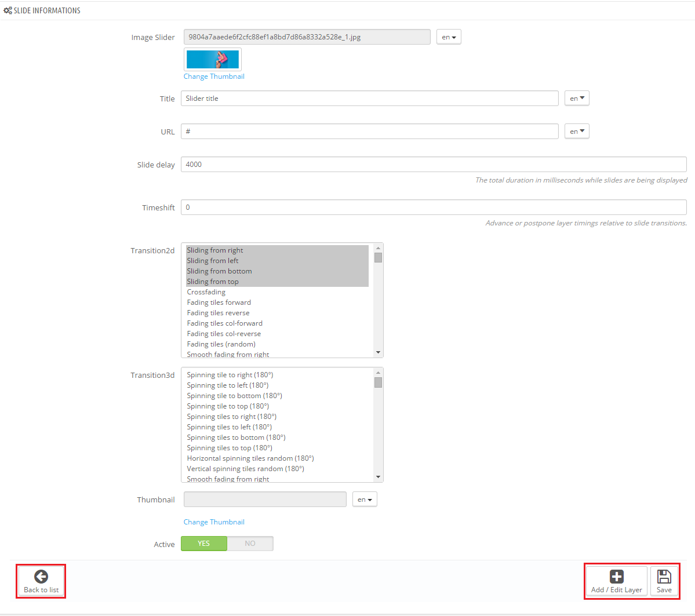Open the Title field language dropdown
Image resolution: width=695 pixels, height=616 pixels.
pos(577,99)
